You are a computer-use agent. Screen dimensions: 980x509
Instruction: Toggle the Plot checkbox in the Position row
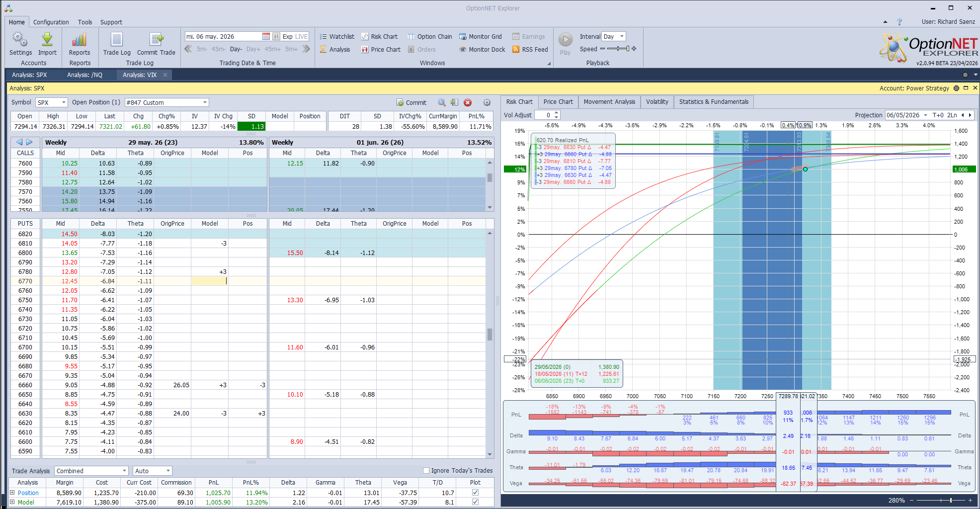tap(475, 493)
